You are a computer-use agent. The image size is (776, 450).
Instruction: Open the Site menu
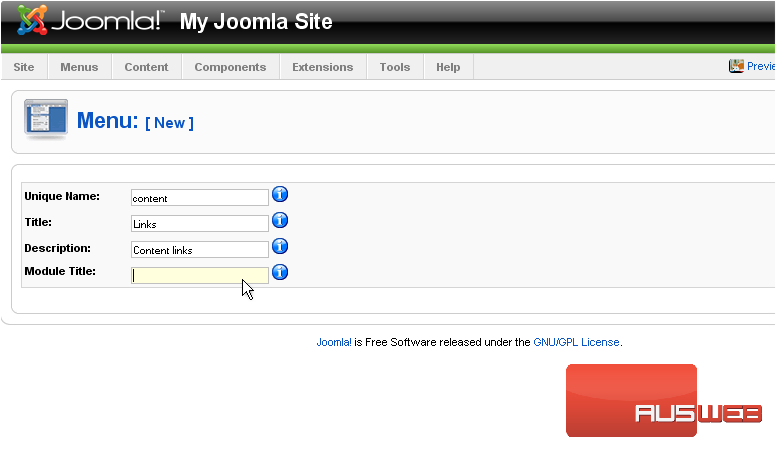[24, 67]
